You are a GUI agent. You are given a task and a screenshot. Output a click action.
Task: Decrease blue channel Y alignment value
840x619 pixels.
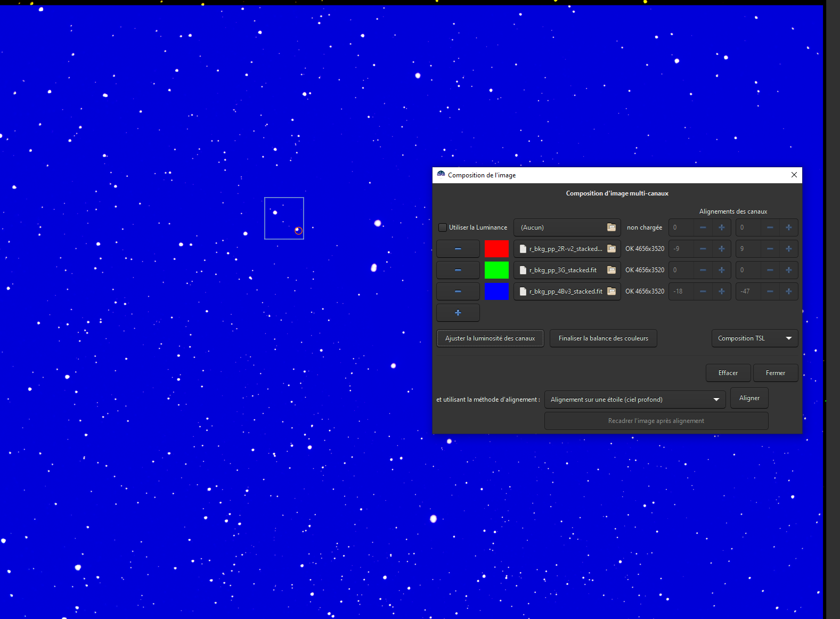(x=770, y=291)
